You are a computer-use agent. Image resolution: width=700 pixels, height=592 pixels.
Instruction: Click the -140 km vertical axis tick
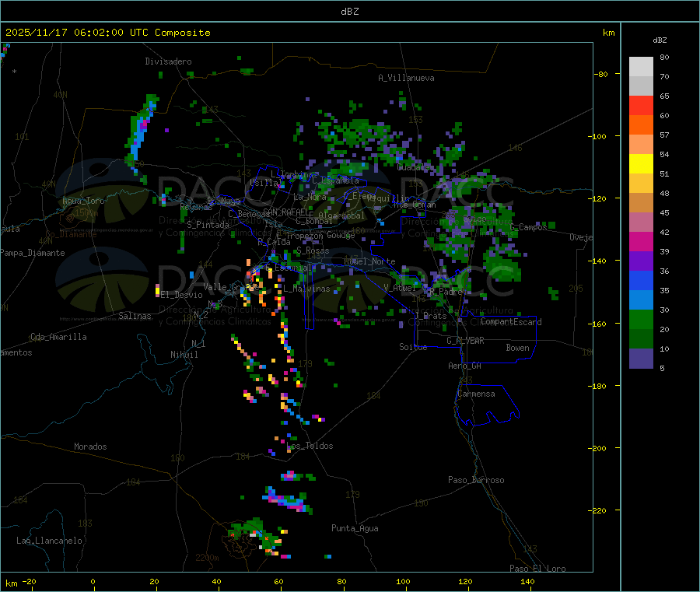point(599,261)
